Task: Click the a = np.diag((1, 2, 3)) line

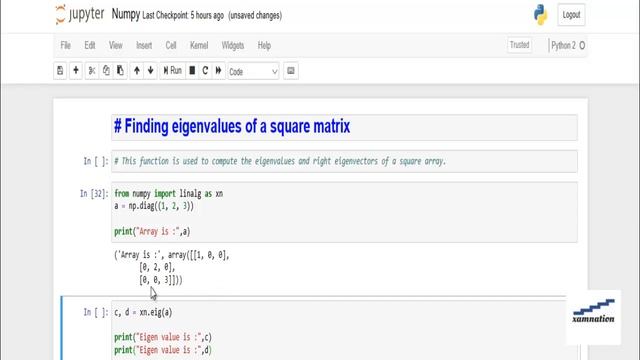Action: click(154, 206)
